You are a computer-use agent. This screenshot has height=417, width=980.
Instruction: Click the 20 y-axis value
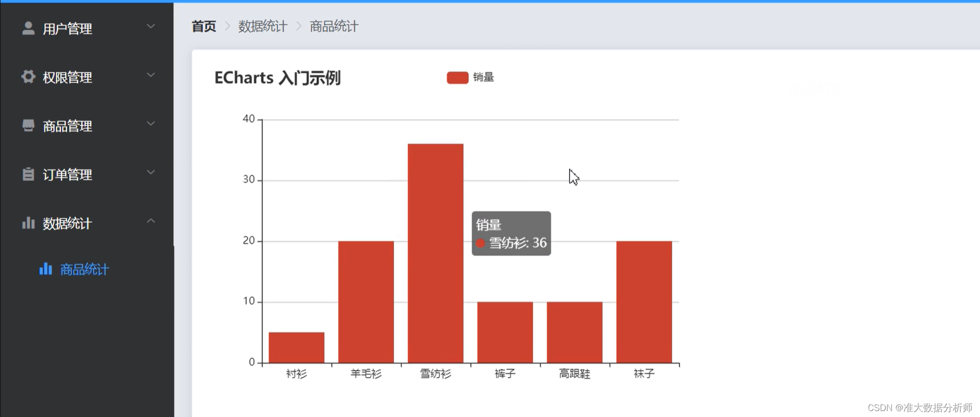click(x=249, y=241)
